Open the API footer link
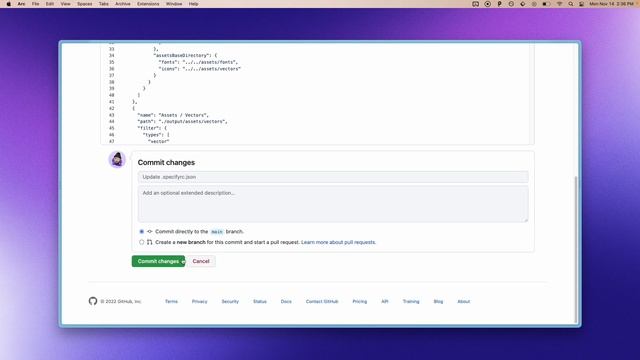Viewport: 640px width, 360px height. [x=384, y=301]
